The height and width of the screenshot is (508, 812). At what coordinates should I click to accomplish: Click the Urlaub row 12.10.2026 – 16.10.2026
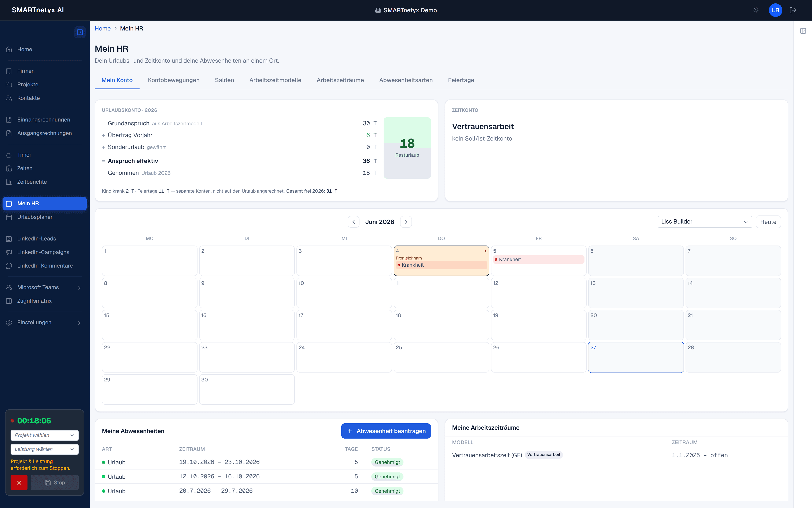point(266,476)
